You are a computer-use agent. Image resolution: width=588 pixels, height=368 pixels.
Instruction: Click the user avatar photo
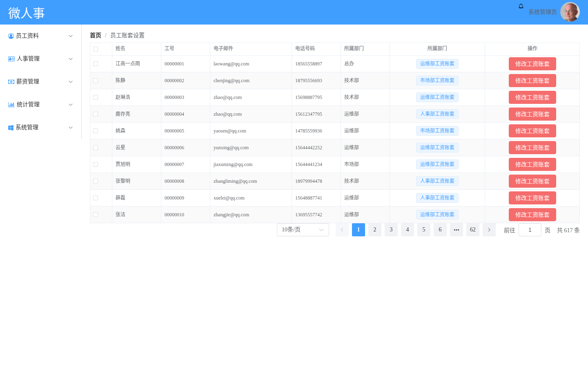570,12
